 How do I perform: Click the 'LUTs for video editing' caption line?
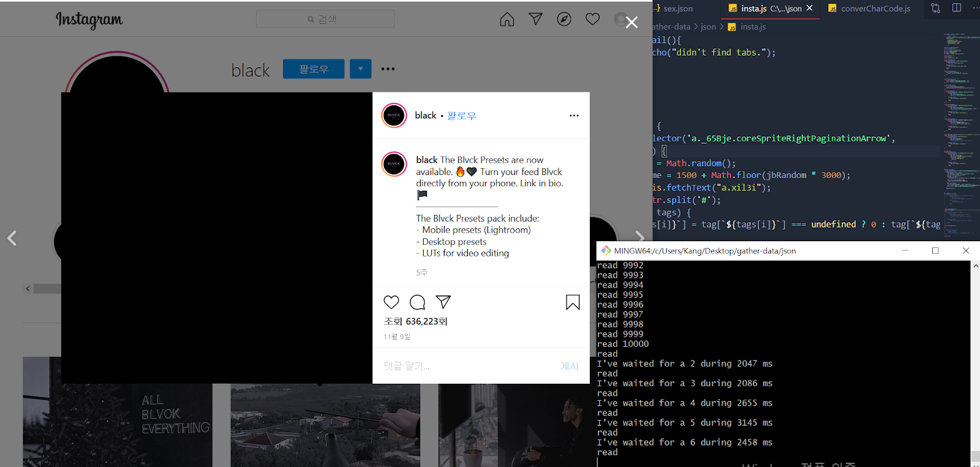click(x=462, y=253)
